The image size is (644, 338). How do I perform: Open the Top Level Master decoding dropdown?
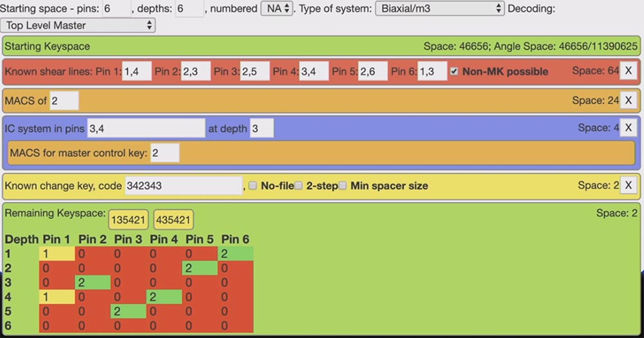point(78,26)
